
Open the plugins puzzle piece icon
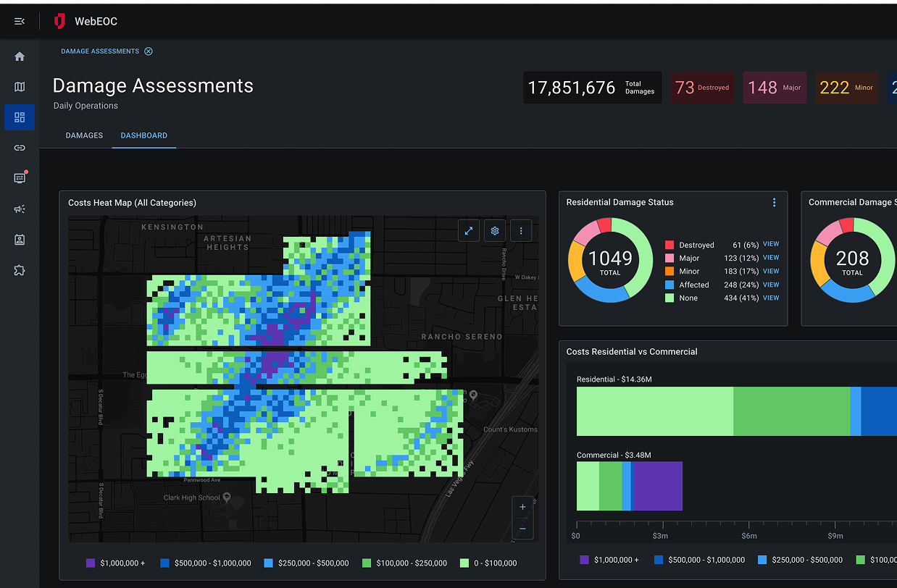(20, 270)
